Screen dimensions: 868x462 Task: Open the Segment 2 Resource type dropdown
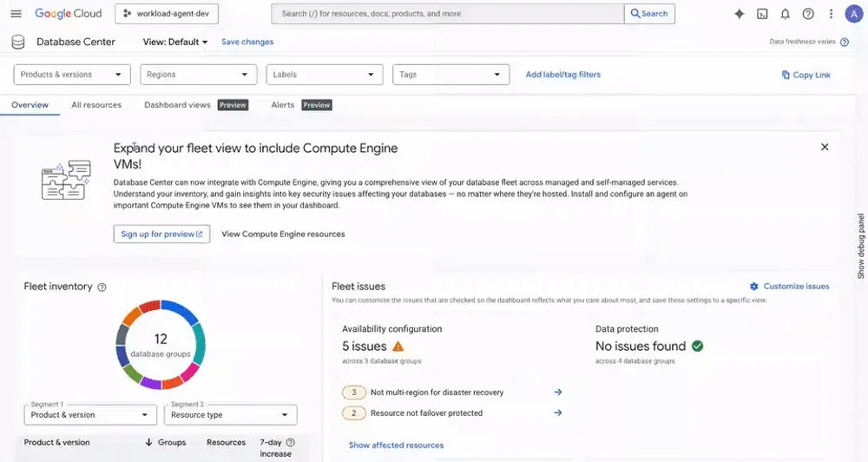pos(230,415)
